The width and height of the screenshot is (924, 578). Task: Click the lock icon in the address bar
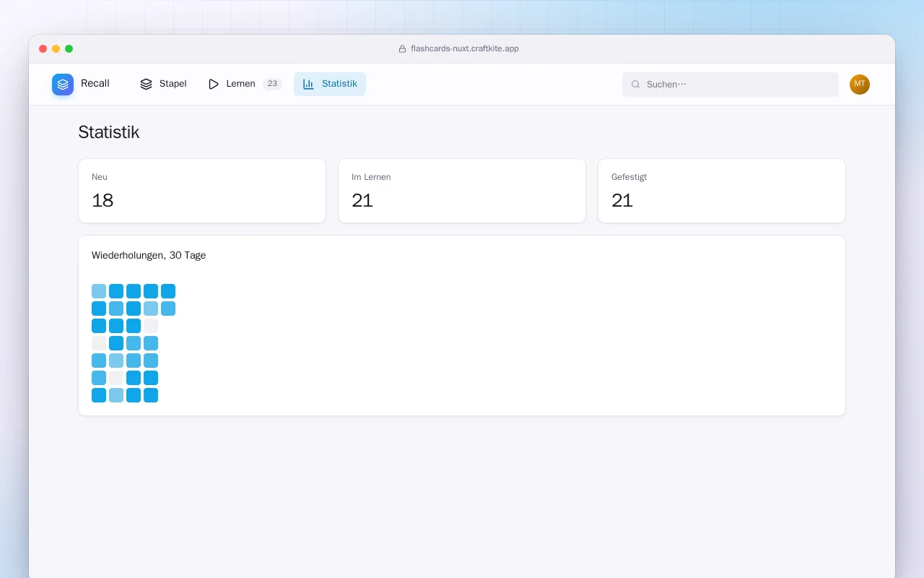pyautogui.click(x=403, y=49)
